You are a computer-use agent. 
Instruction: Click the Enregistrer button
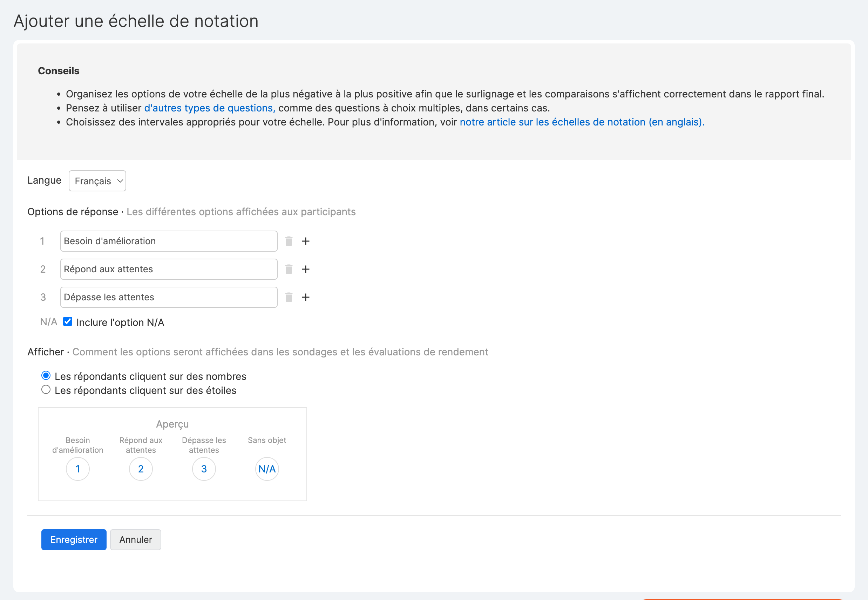74,539
